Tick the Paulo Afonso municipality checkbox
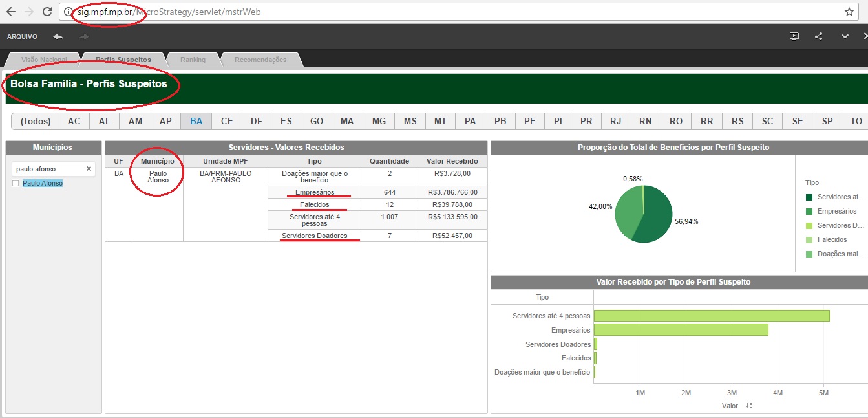 tap(17, 184)
